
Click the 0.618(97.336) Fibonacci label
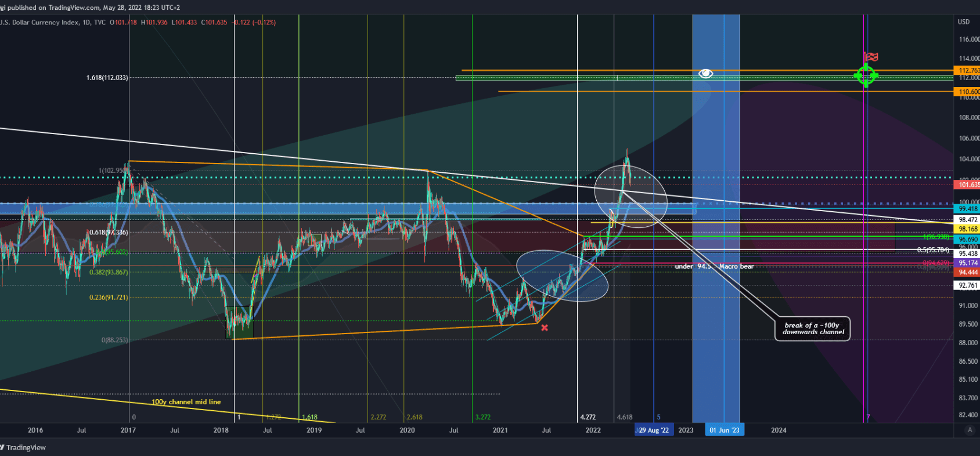point(109,232)
